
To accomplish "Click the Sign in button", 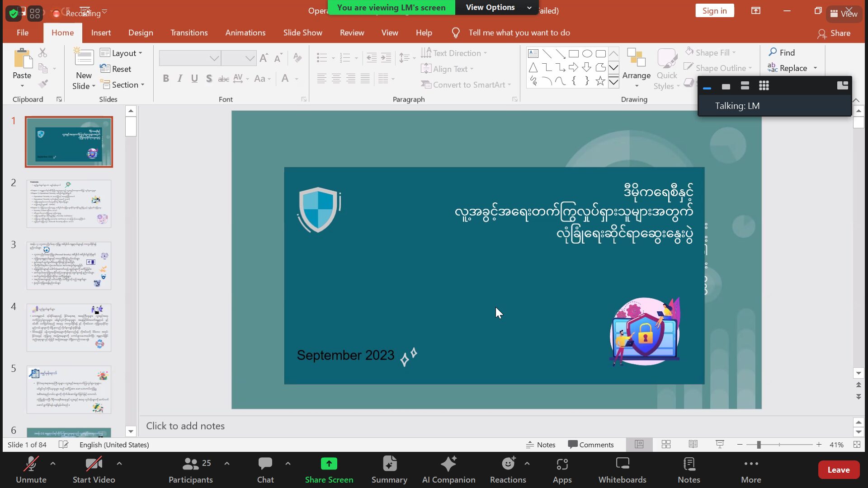I will point(714,11).
